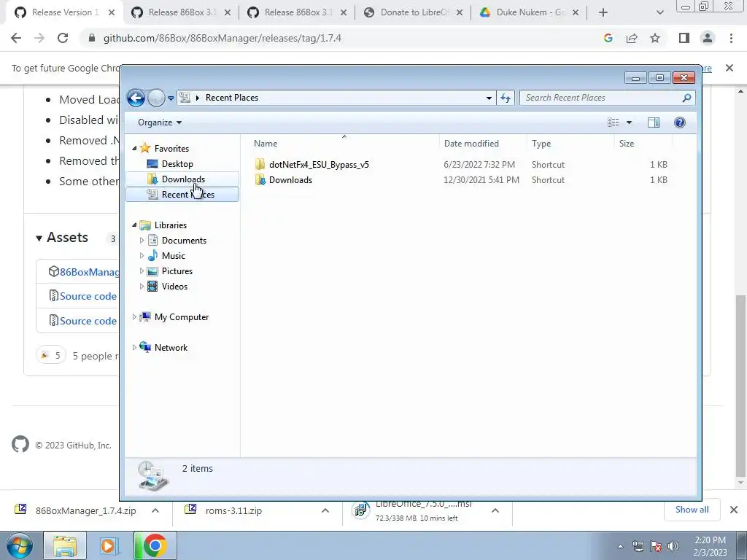This screenshot has width=747, height=560.
Task: Select Desktop in Favorites
Action: [177, 164]
